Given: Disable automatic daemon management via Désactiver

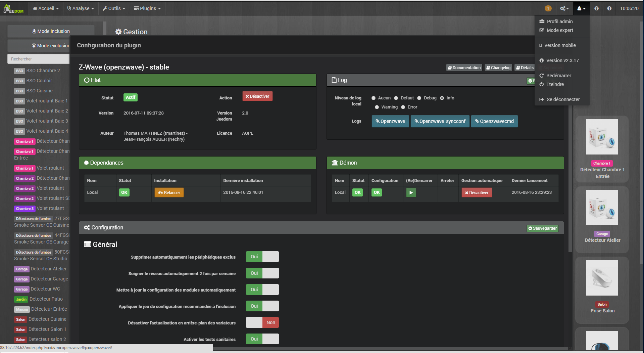Looking at the screenshot, I should tap(477, 192).
